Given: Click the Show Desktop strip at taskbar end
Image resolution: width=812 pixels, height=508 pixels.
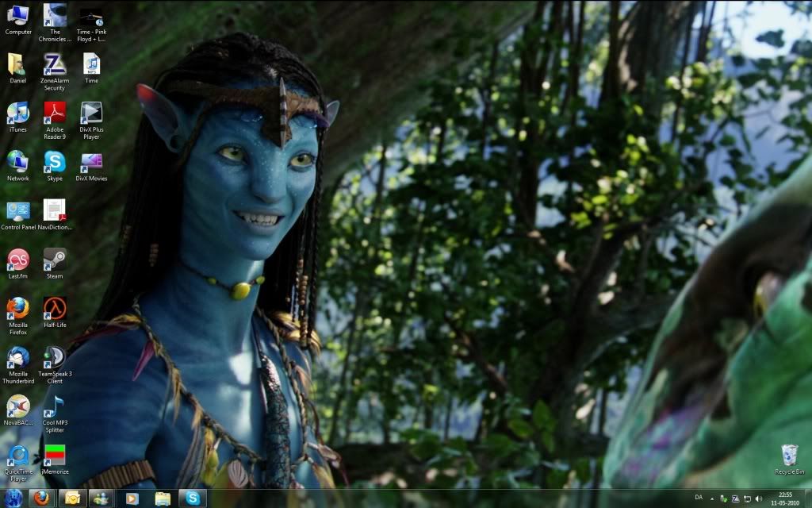Looking at the screenshot, I should [809, 498].
